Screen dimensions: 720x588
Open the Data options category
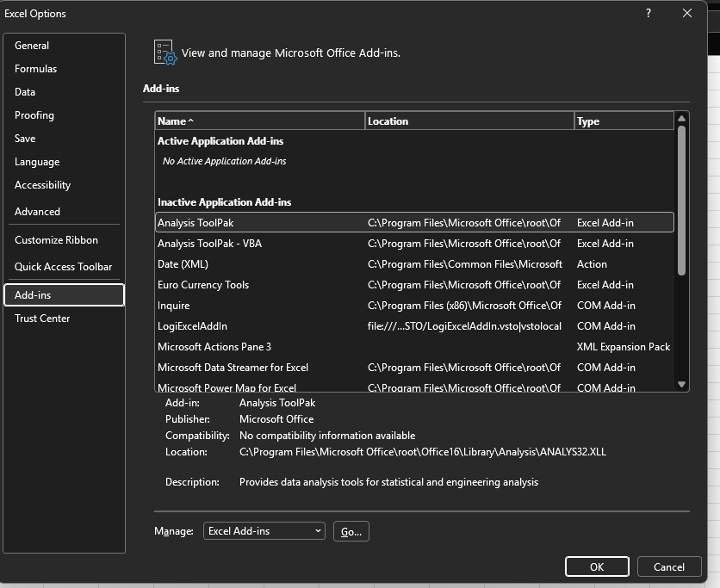[64, 92]
